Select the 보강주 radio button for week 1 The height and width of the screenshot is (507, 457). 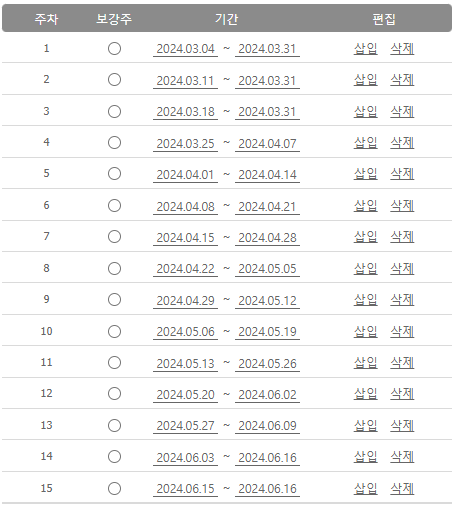[114, 49]
